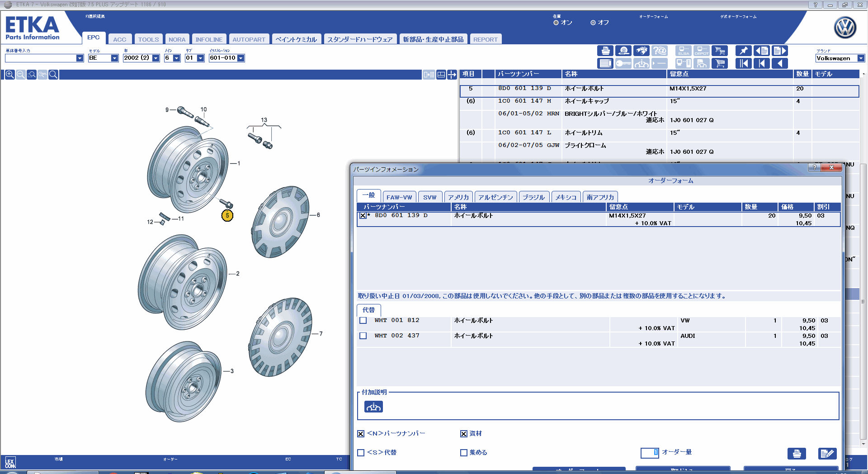The height and width of the screenshot is (474, 868).
Task: Open the INFOLINE tab
Action: (209, 39)
